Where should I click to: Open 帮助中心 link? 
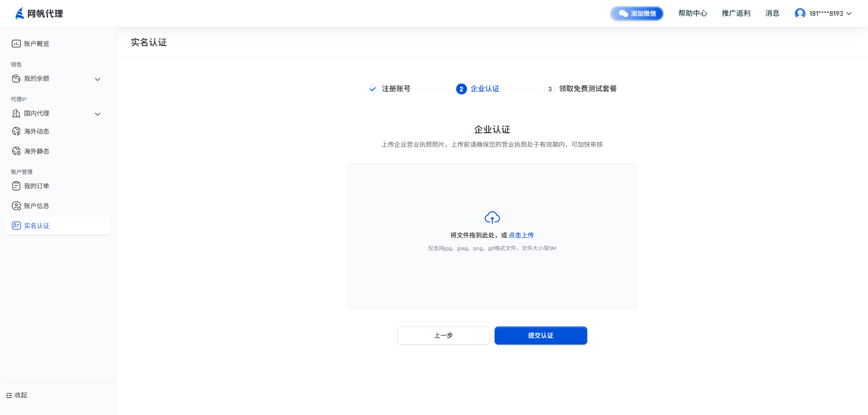[693, 14]
